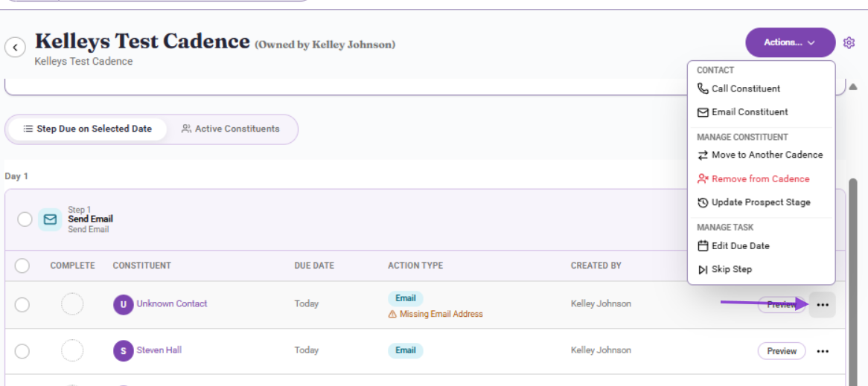Collapse the panel using the up triangle
Screen dimensions: 868x386
(x=853, y=87)
